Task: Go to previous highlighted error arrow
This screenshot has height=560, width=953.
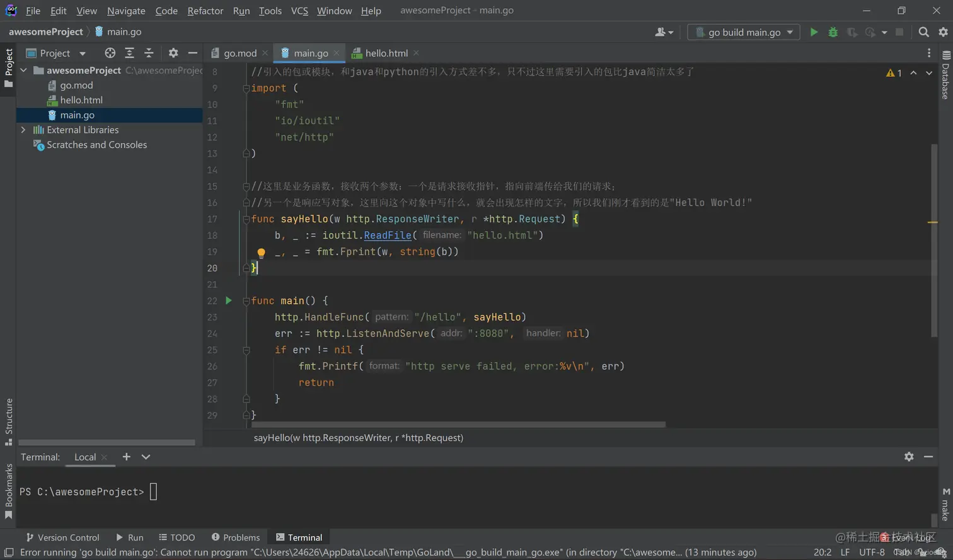Action: (x=913, y=73)
